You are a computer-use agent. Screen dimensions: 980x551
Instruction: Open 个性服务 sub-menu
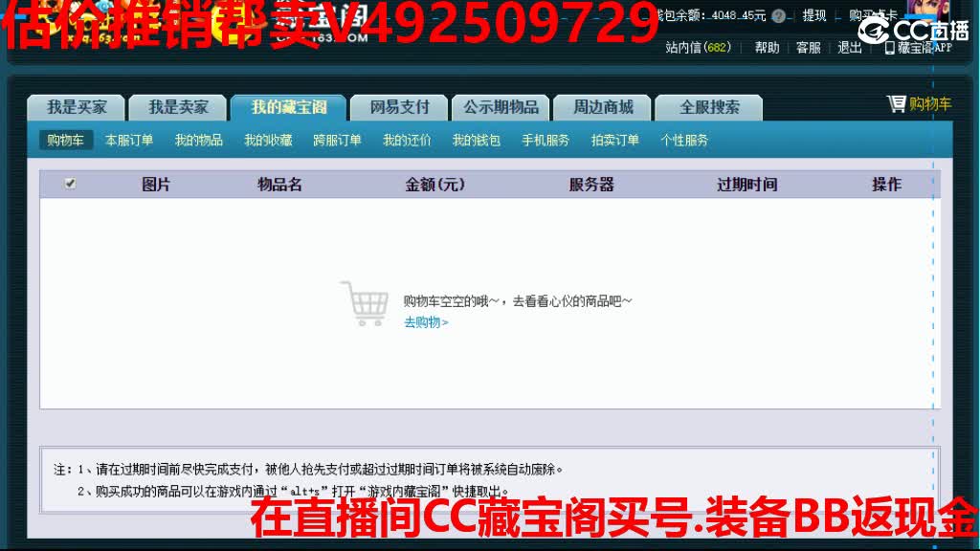click(684, 140)
